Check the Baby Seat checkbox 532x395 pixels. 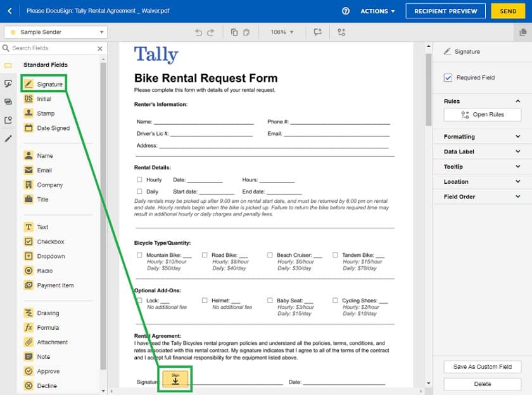point(270,301)
